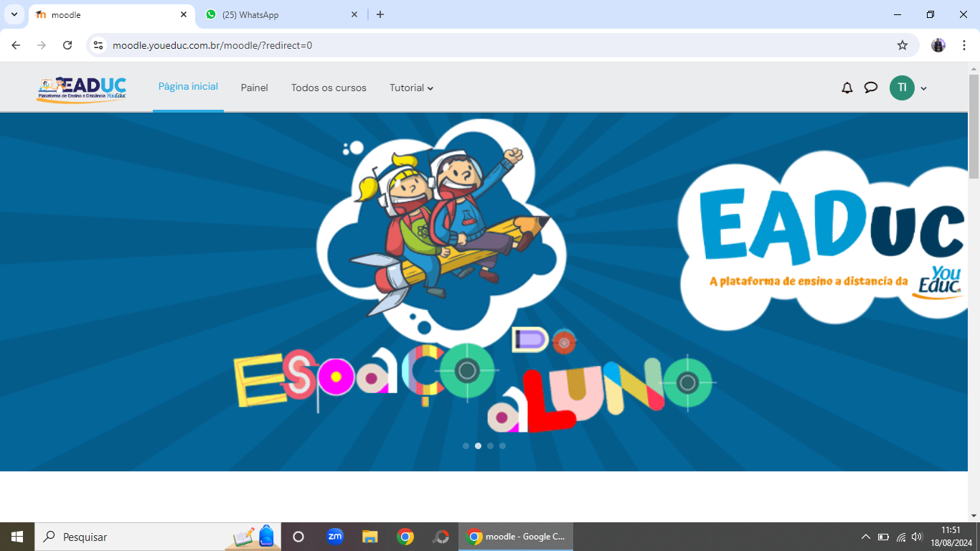This screenshot has width=980, height=551.
Task: Open the messages speech bubble icon
Action: 871,88
